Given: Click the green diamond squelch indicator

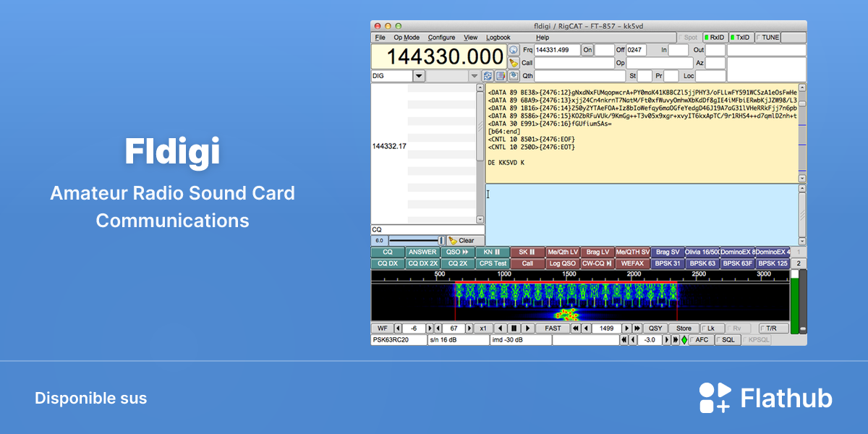Looking at the screenshot, I should point(684,340).
